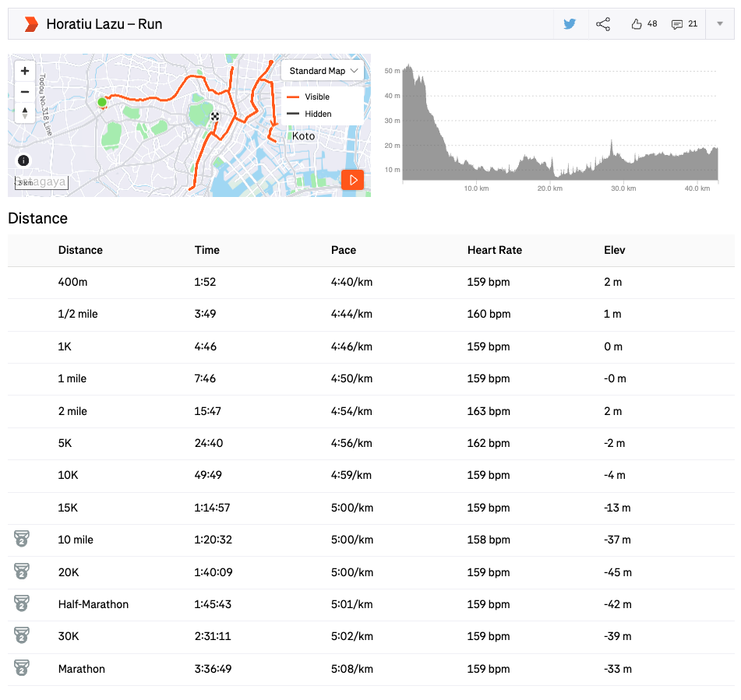Zoom out on the route map
The height and width of the screenshot is (700, 741).
[x=25, y=92]
